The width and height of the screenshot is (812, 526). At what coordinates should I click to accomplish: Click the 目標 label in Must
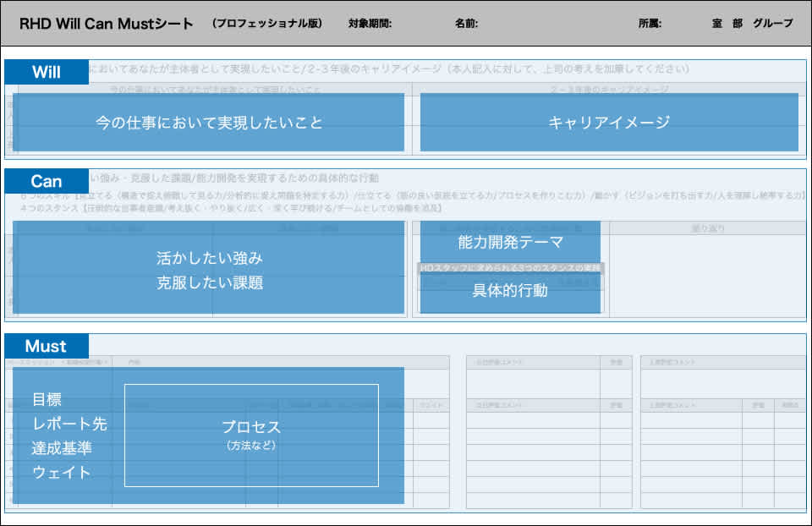47,399
